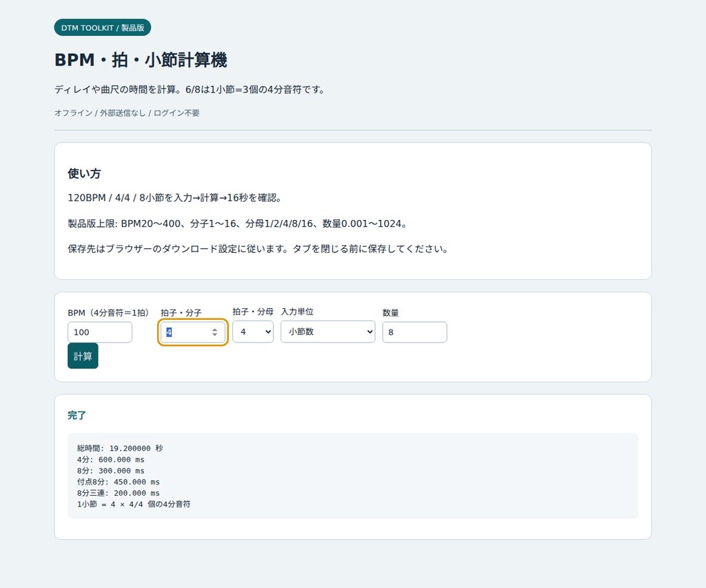
Task: Click the result line 8分三連: 200.000 ms
Action: [119, 493]
